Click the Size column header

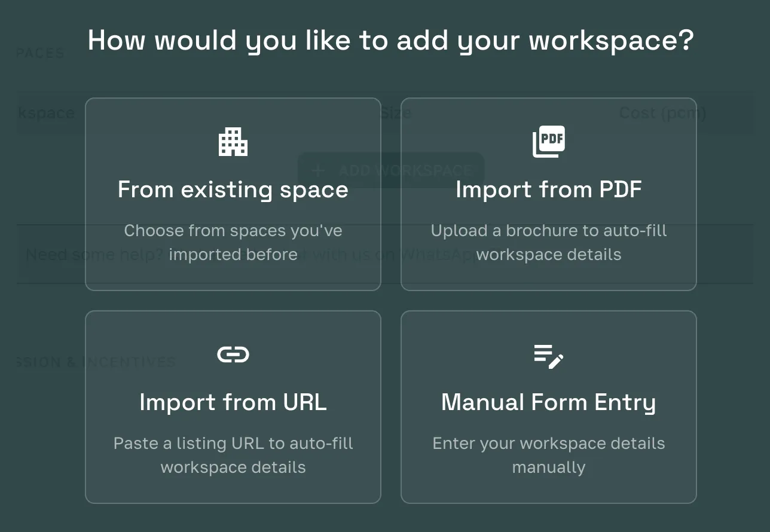pyautogui.click(x=395, y=113)
